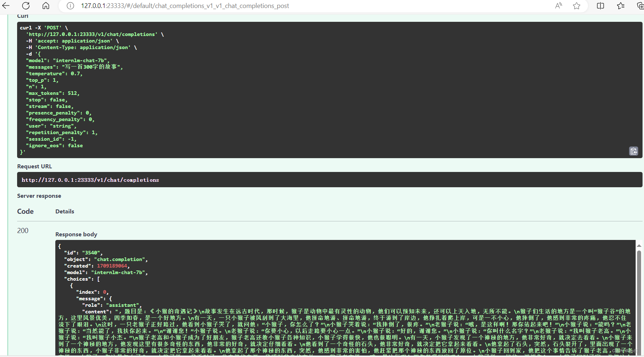Open the Browser Essentials panel
Viewport: 644px width, 357px height.
640,6
